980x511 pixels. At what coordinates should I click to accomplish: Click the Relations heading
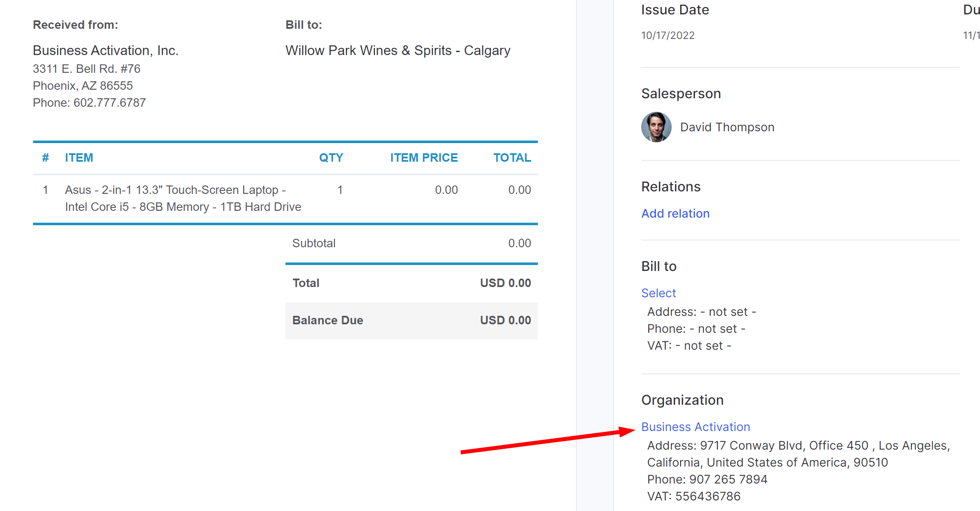click(671, 187)
